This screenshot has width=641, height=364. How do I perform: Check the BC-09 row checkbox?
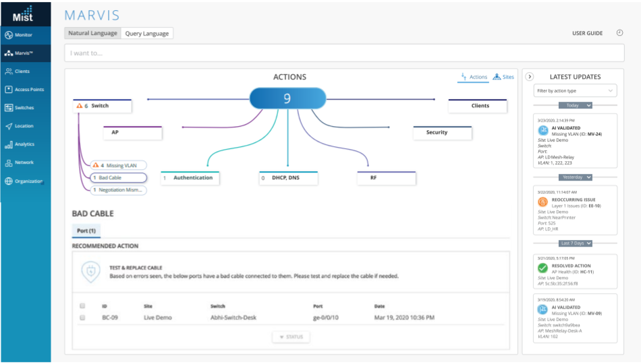pos(82,318)
